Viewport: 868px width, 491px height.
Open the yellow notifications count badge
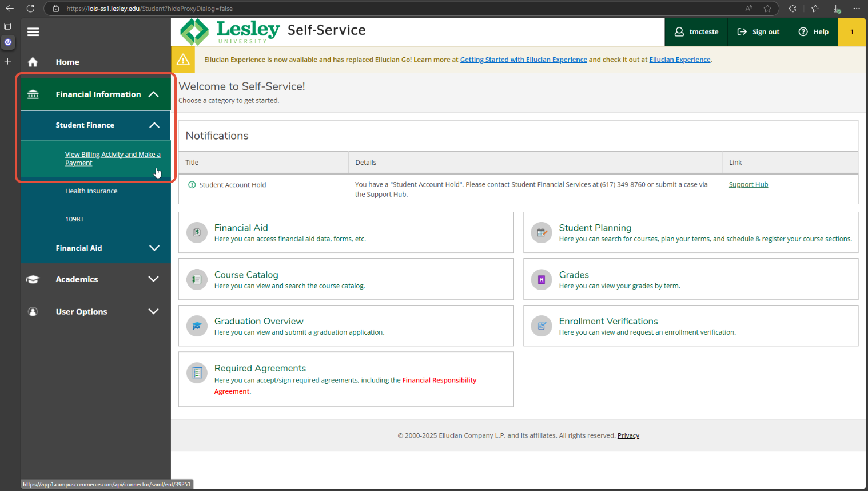click(x=852, y=32)
